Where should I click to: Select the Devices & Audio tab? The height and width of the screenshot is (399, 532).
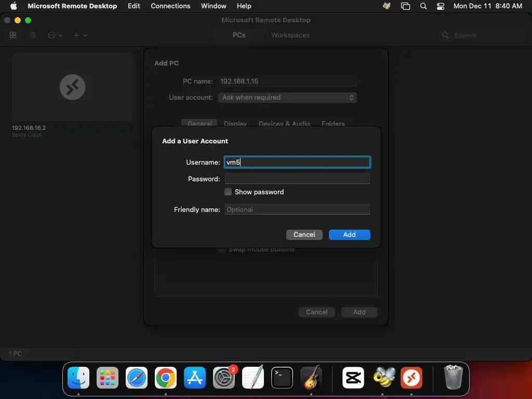[284, 123]
